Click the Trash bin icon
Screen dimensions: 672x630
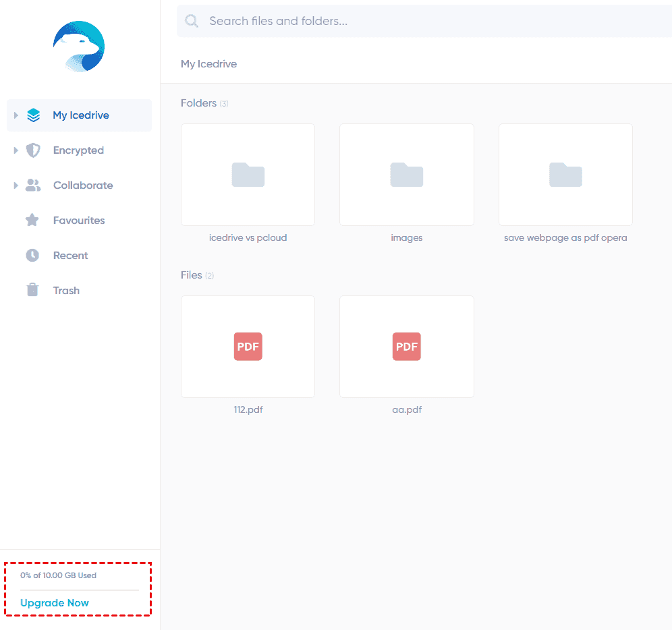click(32, 290)
